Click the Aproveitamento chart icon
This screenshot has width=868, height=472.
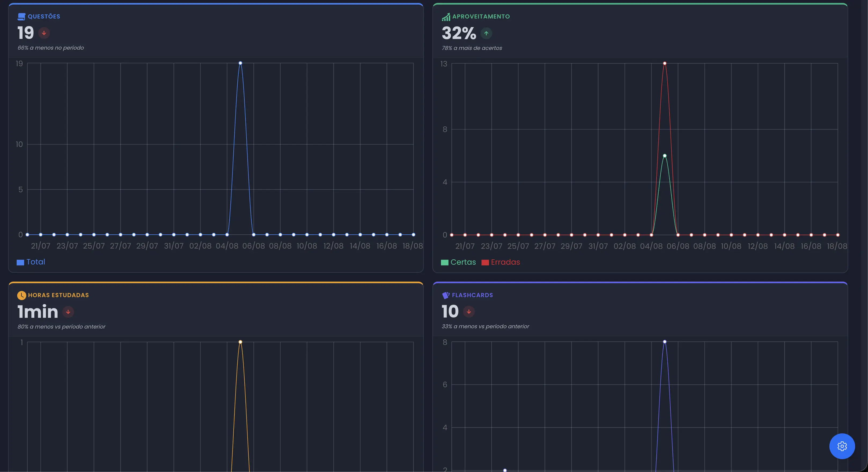[446, 17]
